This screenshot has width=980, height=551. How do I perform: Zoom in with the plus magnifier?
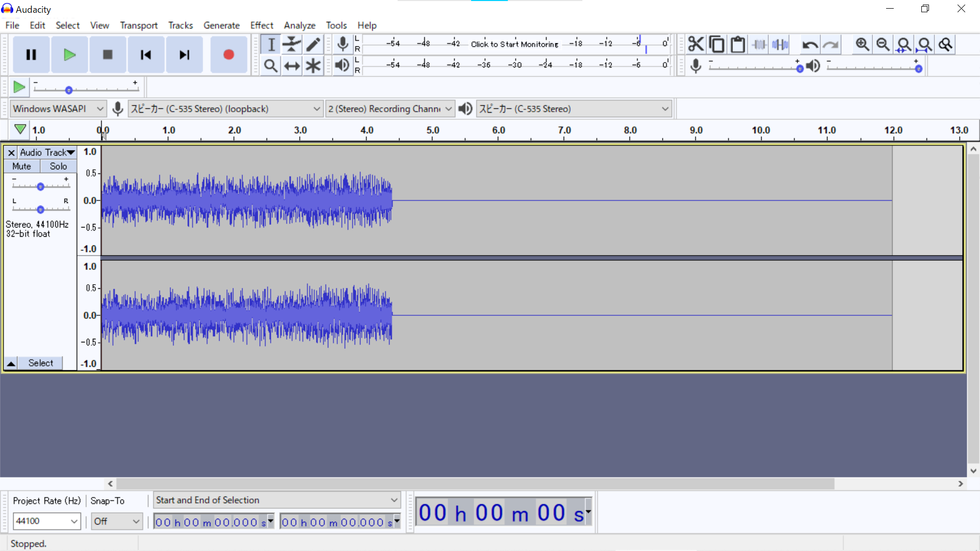863,44
